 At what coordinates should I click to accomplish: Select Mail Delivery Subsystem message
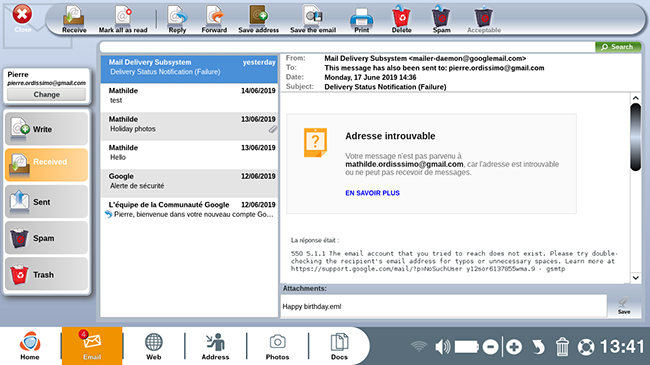189,69
